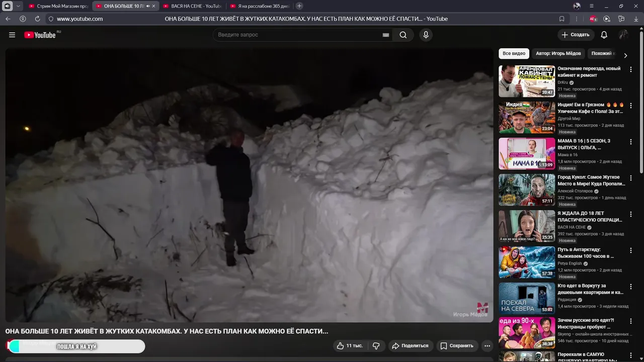Open Окончание переезда video title
The image size is (644, 362).
pyautogui.click(x=589, y=72)
